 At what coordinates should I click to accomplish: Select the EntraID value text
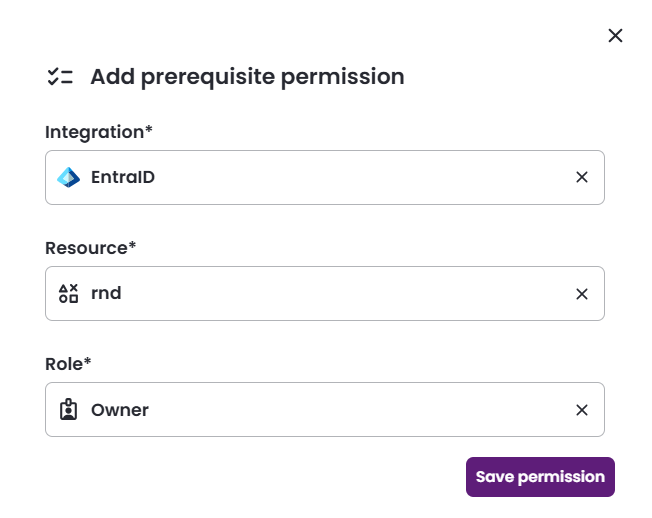coord(123,178)
